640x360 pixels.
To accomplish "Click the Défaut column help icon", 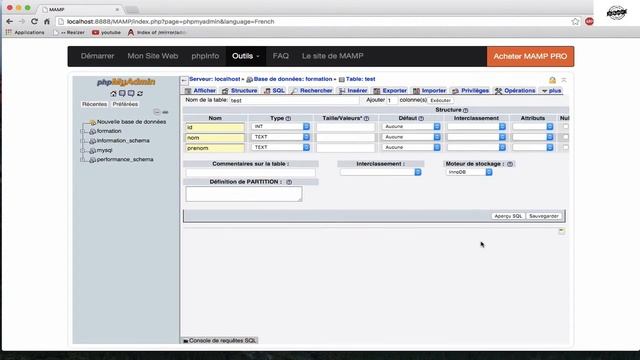I will coord(421,118).
